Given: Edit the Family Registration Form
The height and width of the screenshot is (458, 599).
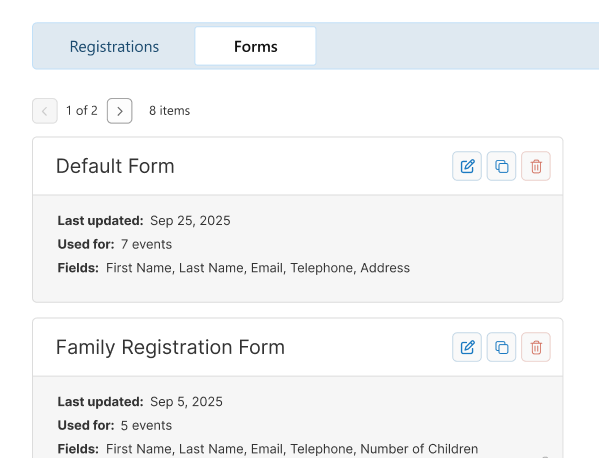Looking at the screenshot, I should 467,347.
